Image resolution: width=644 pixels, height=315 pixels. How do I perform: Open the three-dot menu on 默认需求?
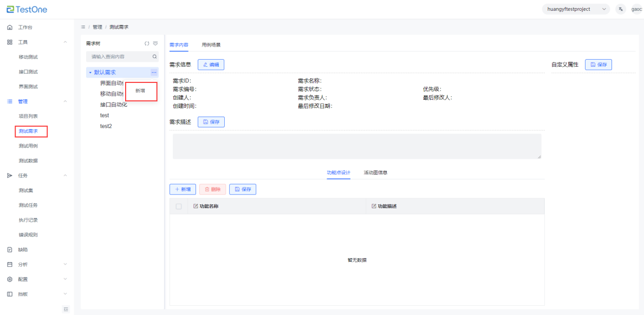pos(154,72)
